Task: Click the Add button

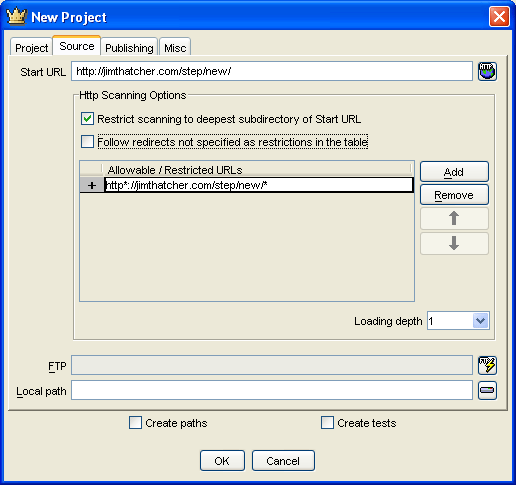Action: click(454, 172)
